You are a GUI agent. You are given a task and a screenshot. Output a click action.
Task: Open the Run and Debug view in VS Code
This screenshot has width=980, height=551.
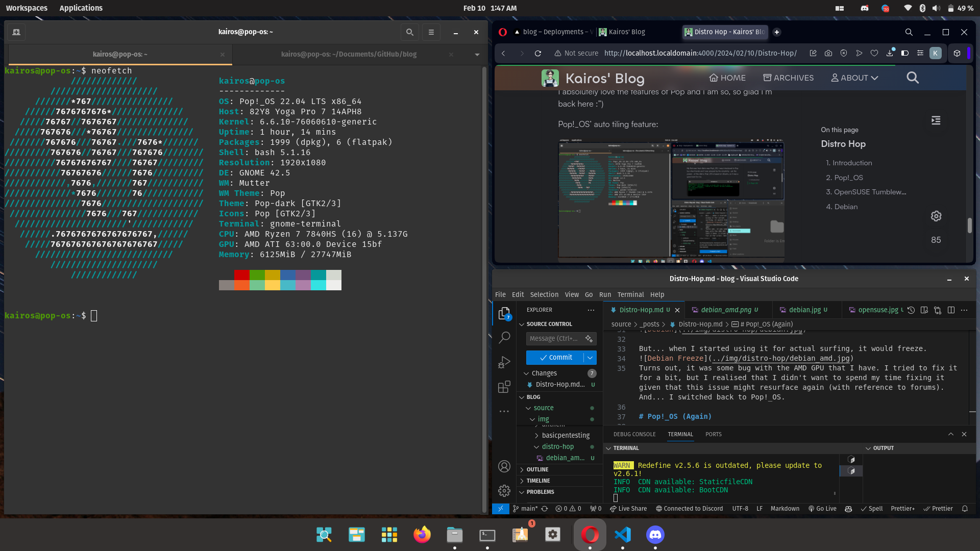click(x=504, y=362)
